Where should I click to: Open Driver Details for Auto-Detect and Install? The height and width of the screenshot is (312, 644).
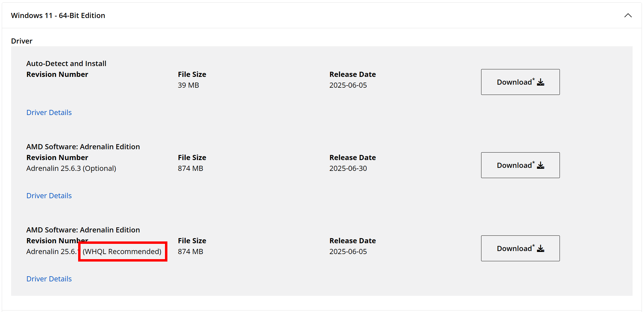(49, 112)
